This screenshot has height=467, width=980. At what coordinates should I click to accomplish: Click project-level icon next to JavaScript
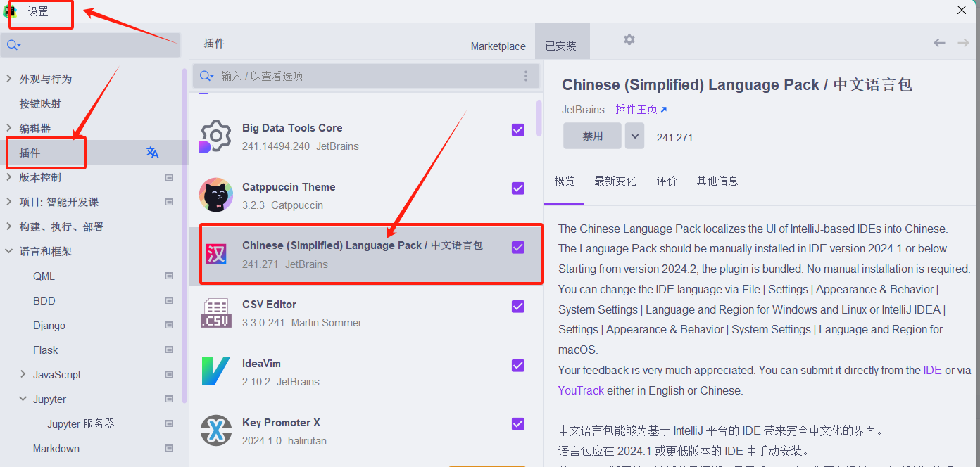point(169,374)
